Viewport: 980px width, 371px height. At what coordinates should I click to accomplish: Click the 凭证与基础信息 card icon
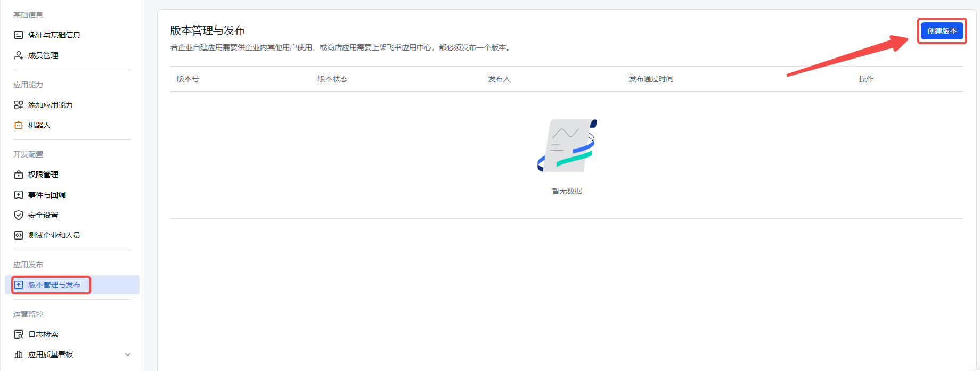point(19,35)
